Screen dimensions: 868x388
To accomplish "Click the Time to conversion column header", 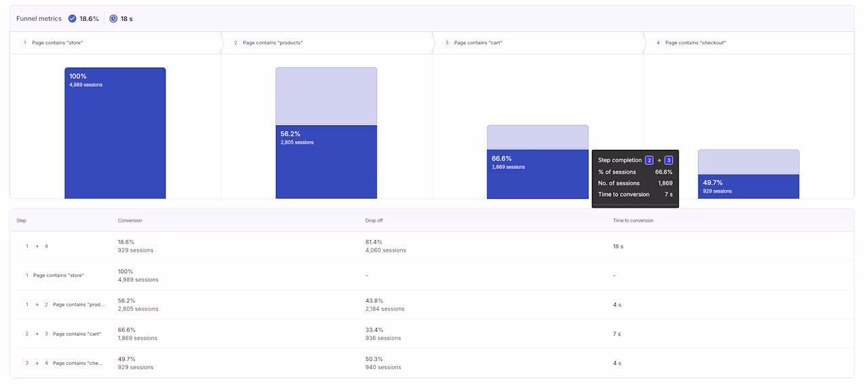I will [633, 220].
